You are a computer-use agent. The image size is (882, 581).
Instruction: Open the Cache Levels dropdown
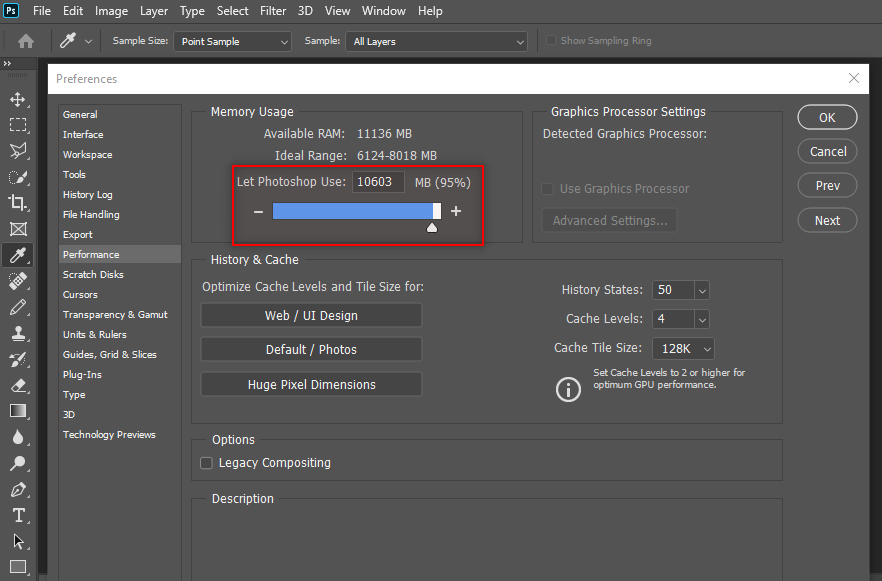702,319
